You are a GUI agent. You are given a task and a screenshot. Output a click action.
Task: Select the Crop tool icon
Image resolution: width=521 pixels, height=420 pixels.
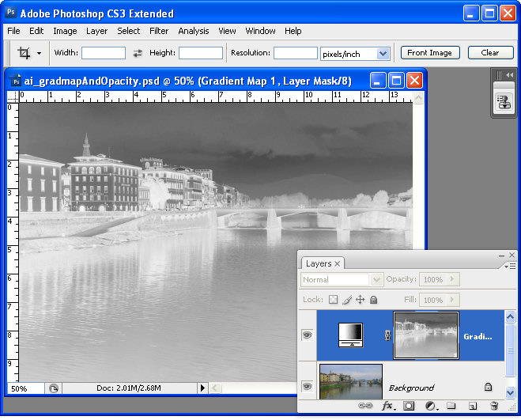24,53
